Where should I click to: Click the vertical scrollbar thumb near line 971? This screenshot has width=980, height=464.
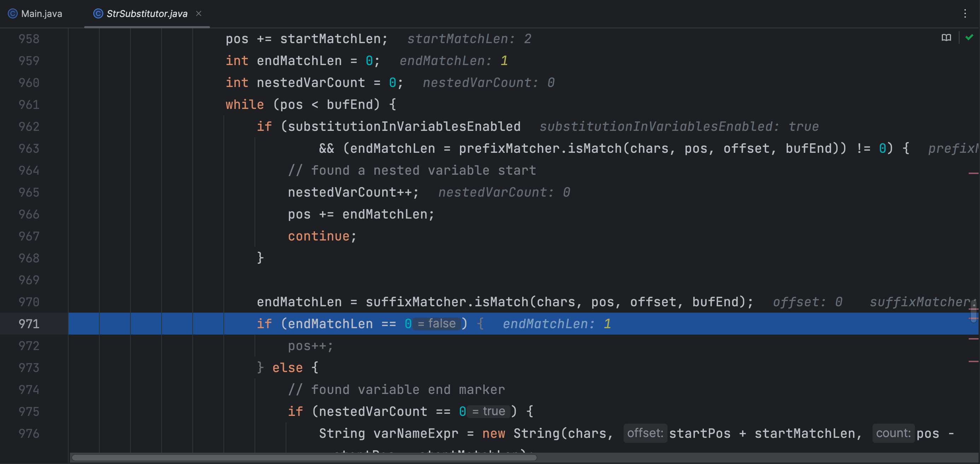click(x=973, y=311)
